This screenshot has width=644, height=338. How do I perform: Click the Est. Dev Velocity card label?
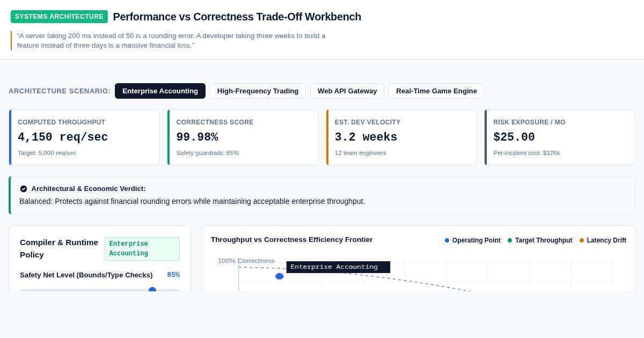pos(368,122)
